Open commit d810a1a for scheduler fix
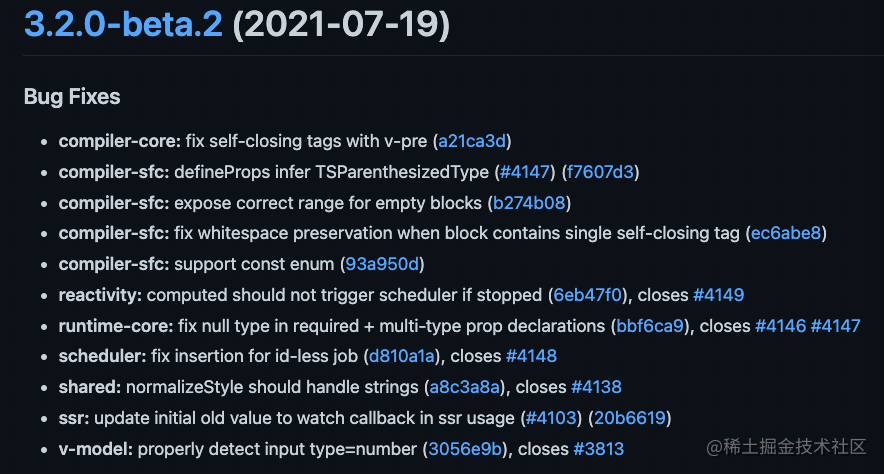Screen dimensions: 884x474 pos(401,356)
